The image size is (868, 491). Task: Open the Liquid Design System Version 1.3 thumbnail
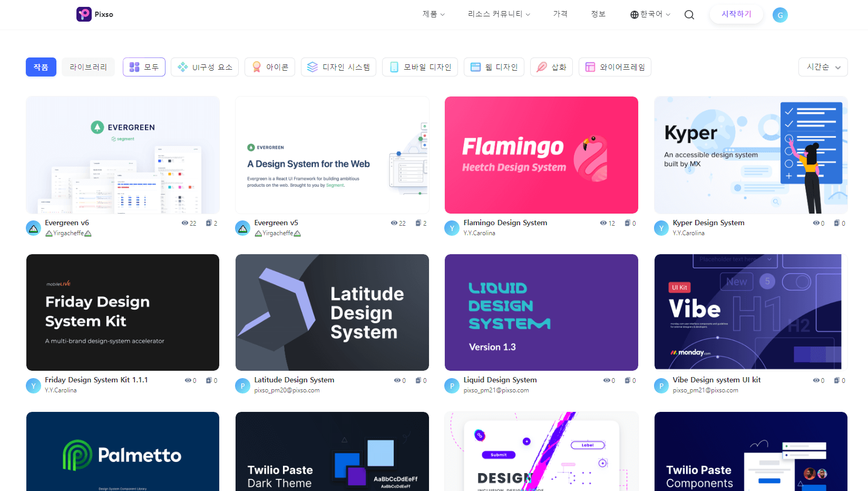(541, 312)
